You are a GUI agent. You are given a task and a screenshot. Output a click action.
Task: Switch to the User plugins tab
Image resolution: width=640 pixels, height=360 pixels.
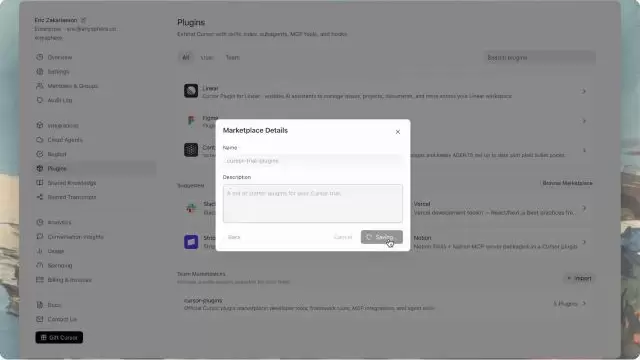207,58
